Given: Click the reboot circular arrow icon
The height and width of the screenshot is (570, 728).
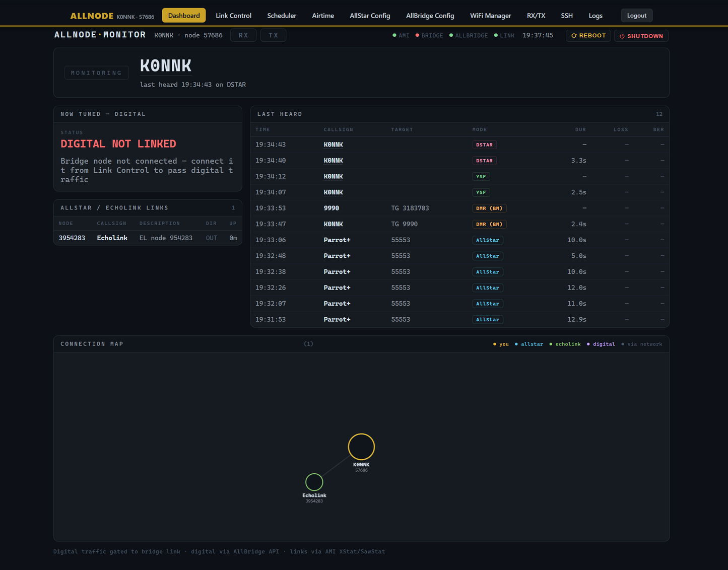Looking at the screenshot, I should coord(574,36).
